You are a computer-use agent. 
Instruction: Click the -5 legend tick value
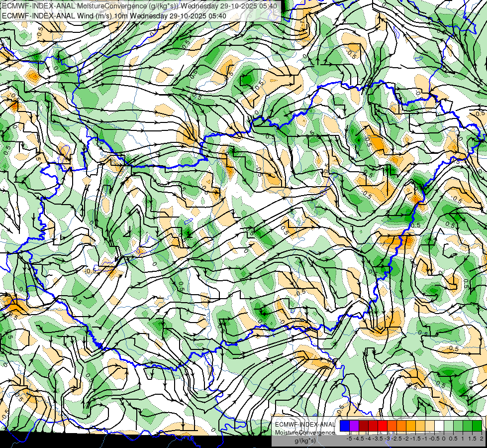[349, 439]
